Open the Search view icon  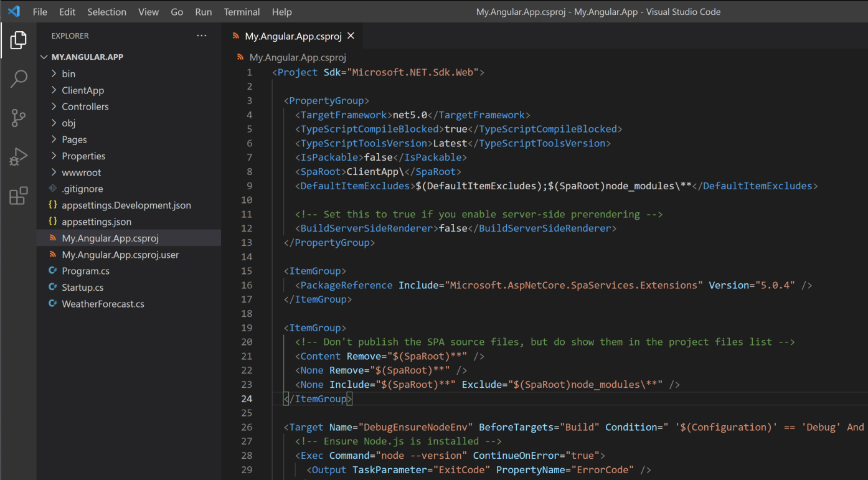click(19, 78)
